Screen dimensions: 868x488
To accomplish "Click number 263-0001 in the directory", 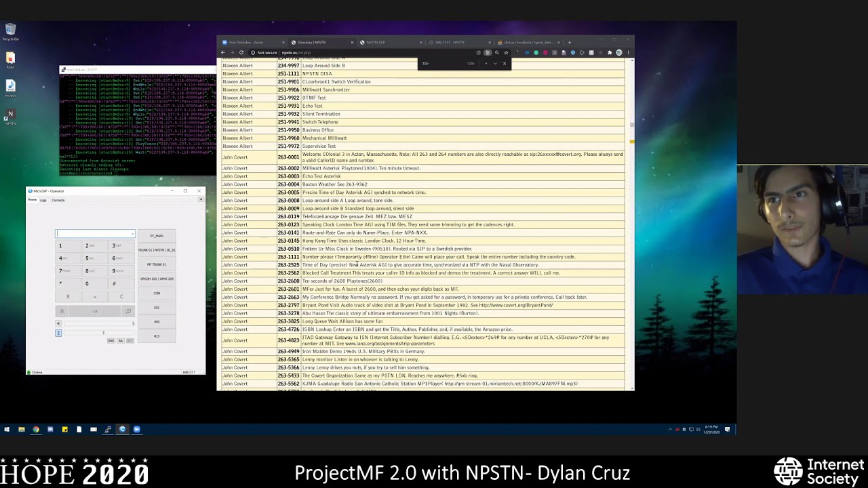I will click(x=288, y=157).
